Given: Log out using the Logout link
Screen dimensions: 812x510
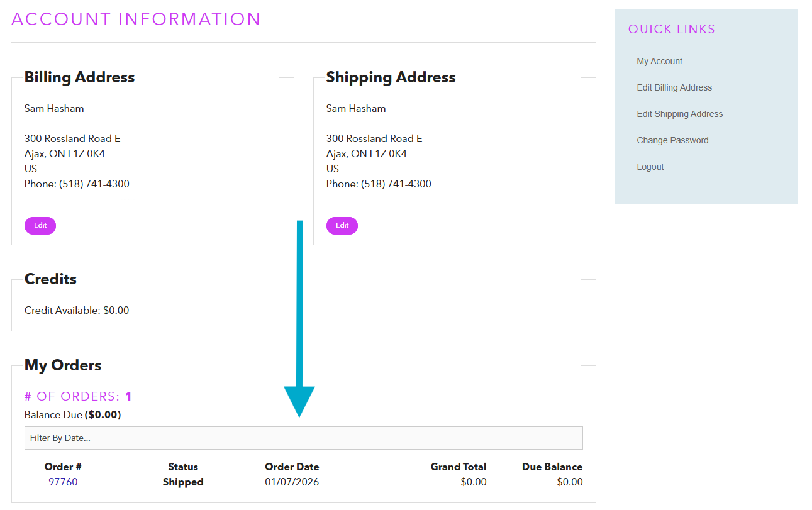Looking at the screenshot, I should tap(650, 167).
